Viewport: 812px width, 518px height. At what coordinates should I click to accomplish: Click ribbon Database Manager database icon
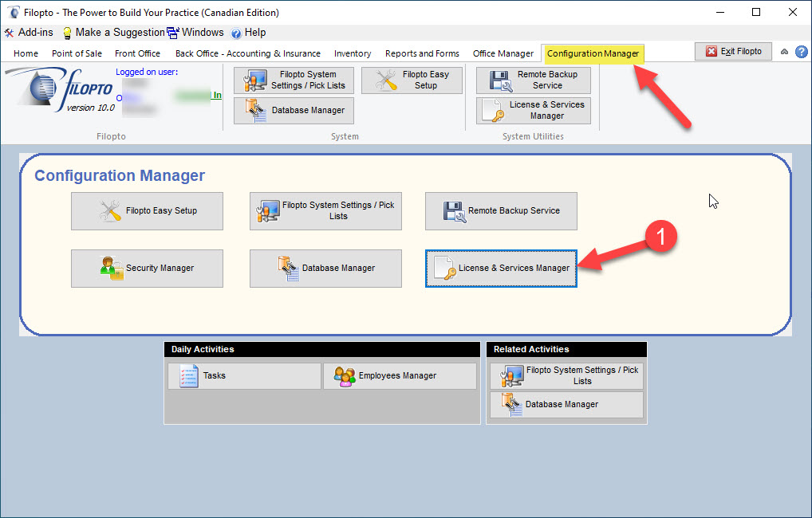coord(256,111)
